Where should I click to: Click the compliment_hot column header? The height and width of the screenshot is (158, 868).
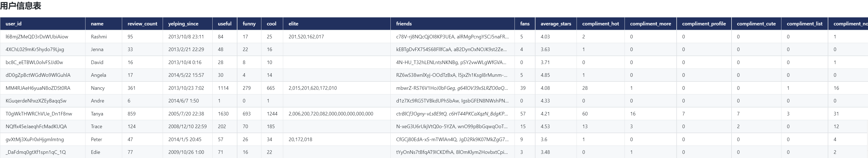tap(601, 24)
